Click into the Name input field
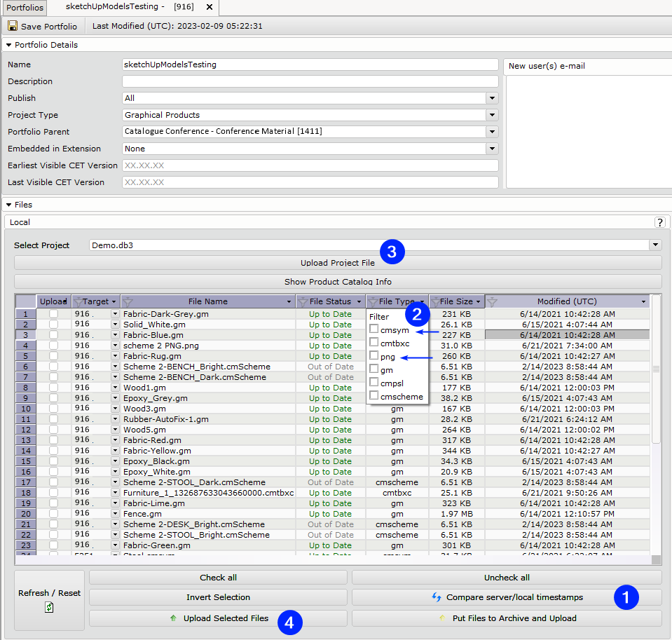672x640 pixels. tap(310, 64)
